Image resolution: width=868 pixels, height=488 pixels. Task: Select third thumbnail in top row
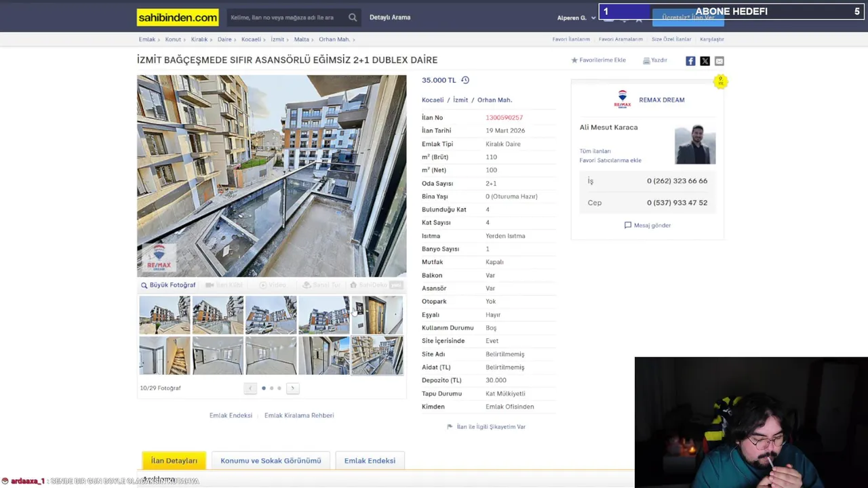pyautogui.click(x=271, y=315)
